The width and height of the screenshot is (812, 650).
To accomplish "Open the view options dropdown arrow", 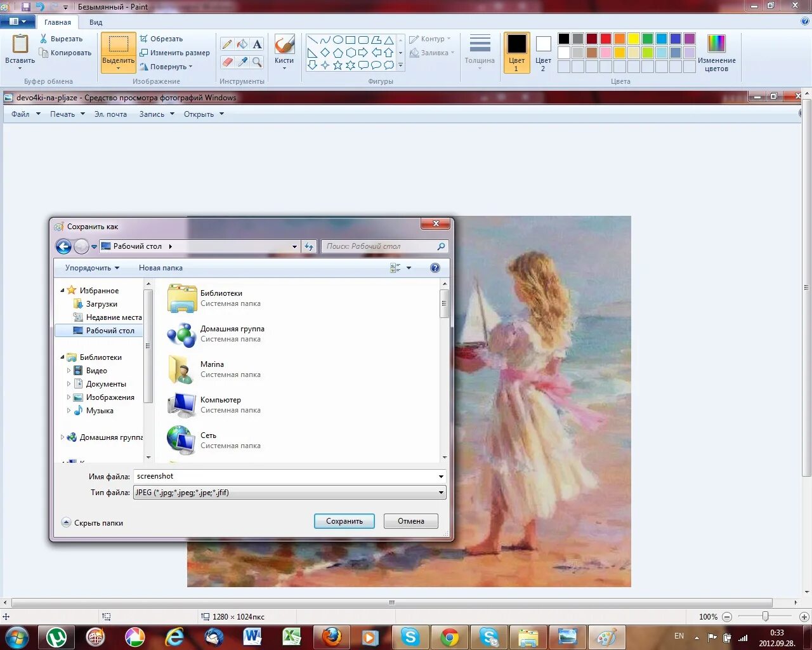I will [409, 268].
